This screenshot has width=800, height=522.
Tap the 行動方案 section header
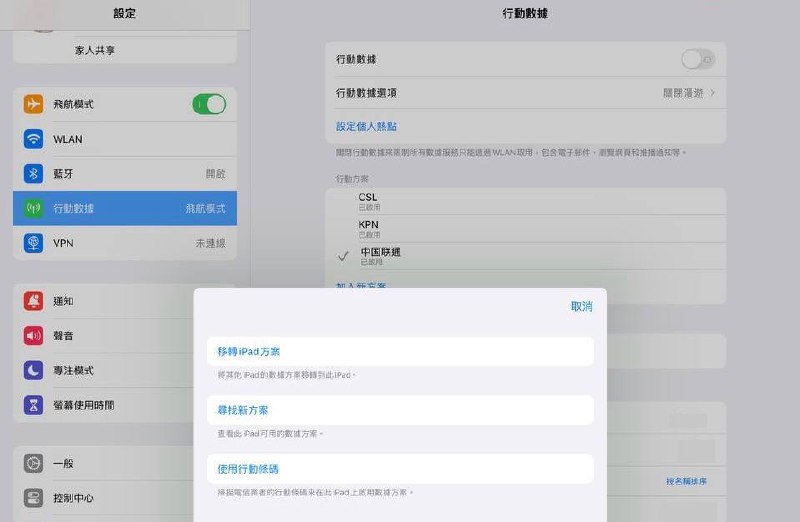(x=352, y=179)
